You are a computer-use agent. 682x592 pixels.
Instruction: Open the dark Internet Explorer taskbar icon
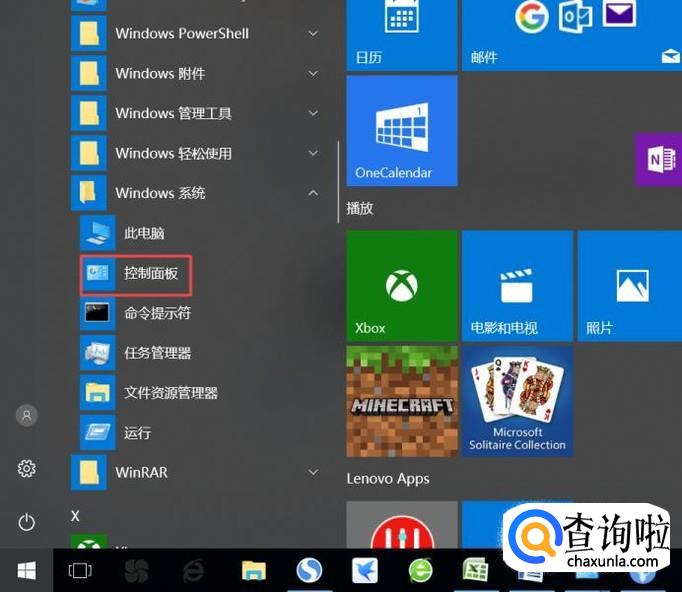[x=194, y=570]
